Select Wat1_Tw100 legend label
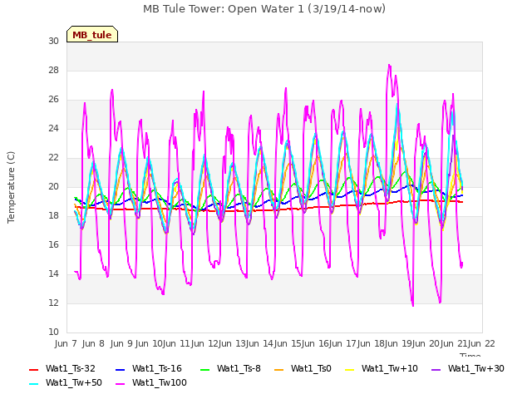This screenshot has width=532, height=399. 160,382
